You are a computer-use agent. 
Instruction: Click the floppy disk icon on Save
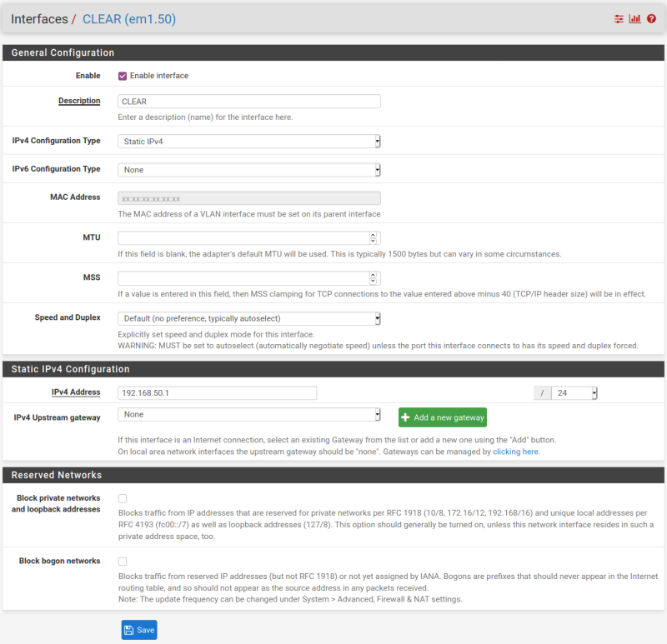(129, 630)
